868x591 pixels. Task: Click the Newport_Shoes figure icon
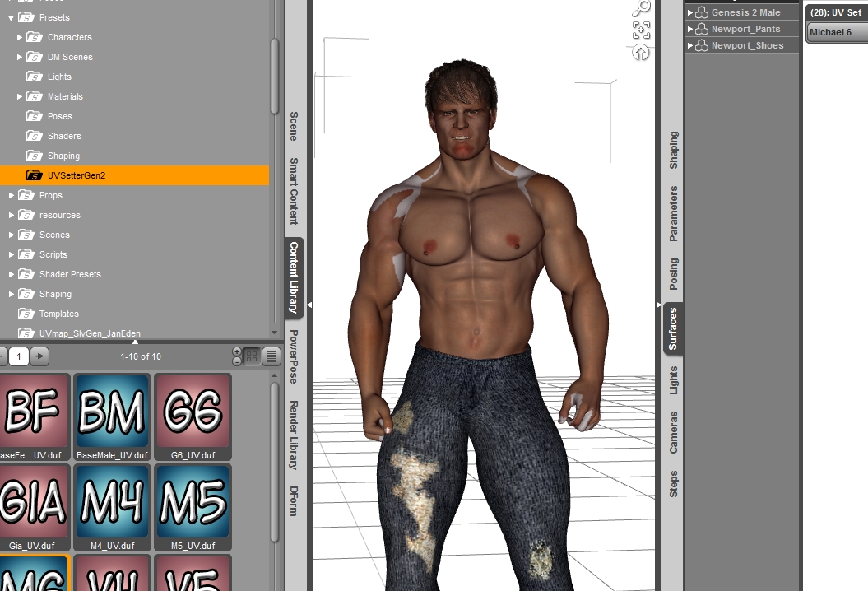pos(702,45)
